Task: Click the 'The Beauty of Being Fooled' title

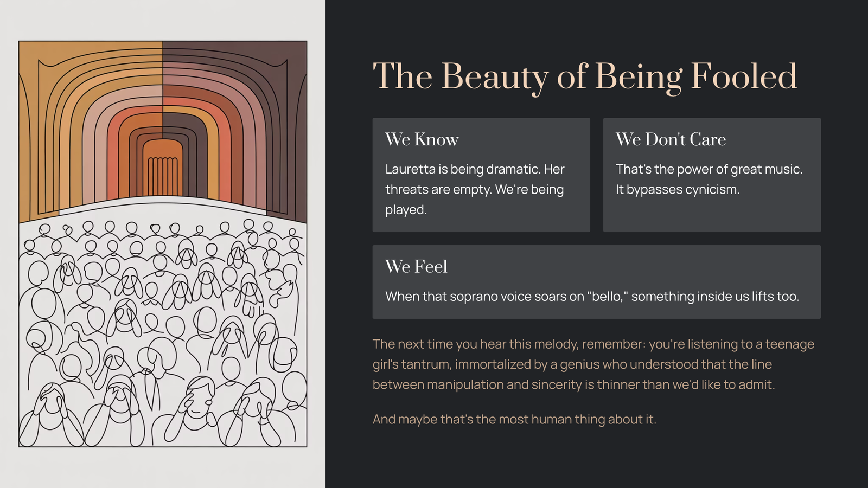Action: (585, 76)
